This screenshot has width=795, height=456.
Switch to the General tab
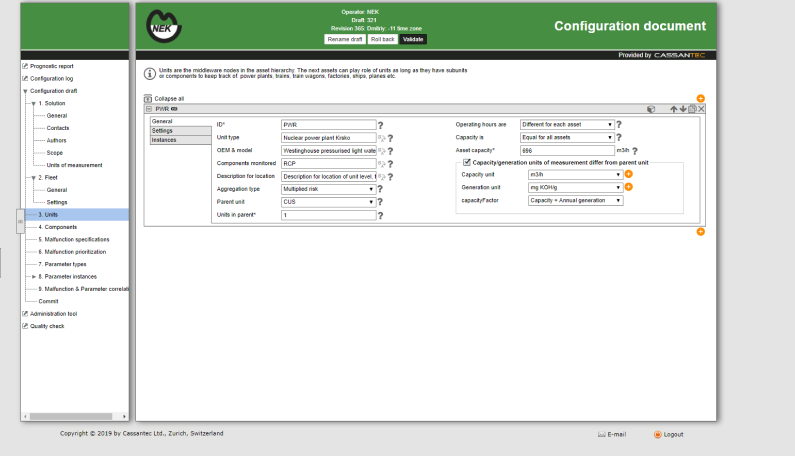pyautogui.click(x=180, y=121)
